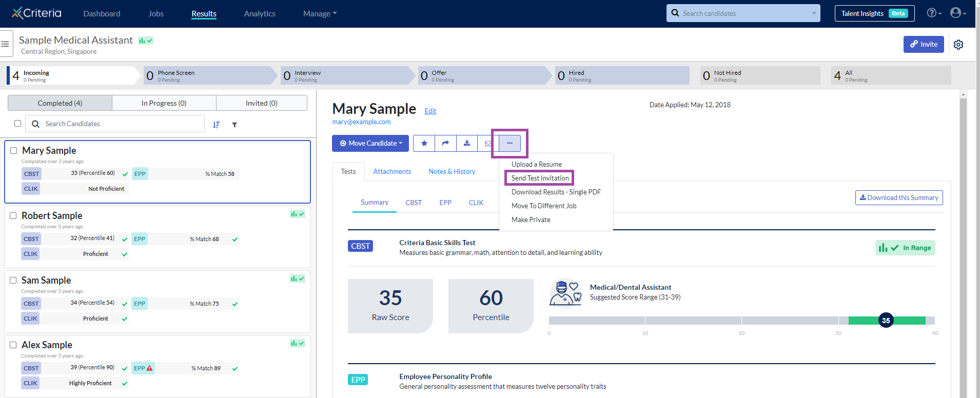Viewport: 980px width, 398px height.
Task: Open the job list hamburger icon
Action: [5, 44]
